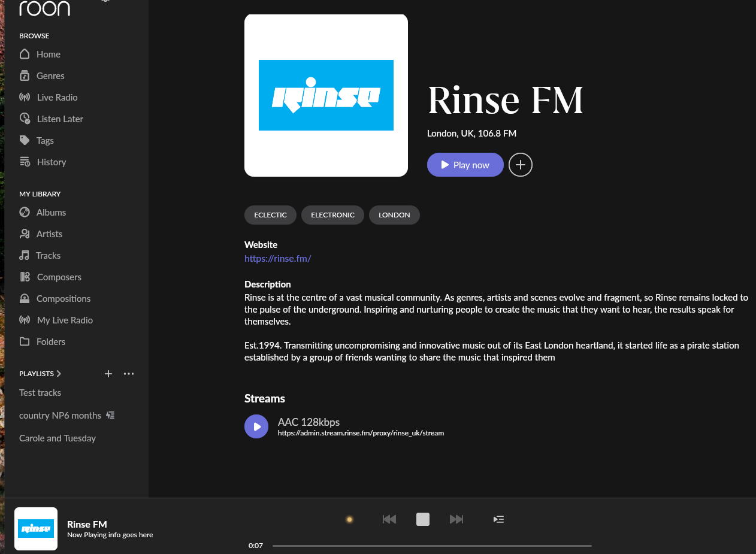Click the London, UK, 106.8 FM subtitle
The height and width of the screenshot is (554, 756).
[471, 133]
